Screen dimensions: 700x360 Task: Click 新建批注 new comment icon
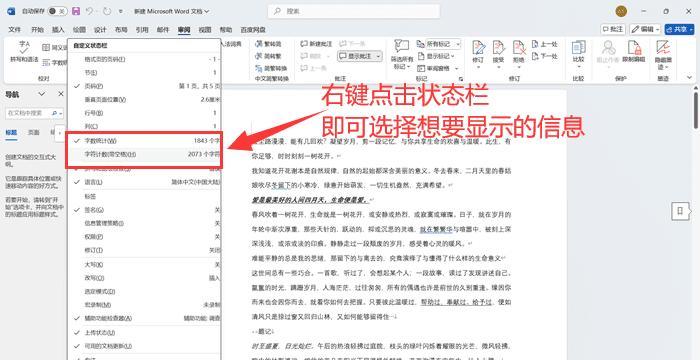click(304, 44)
